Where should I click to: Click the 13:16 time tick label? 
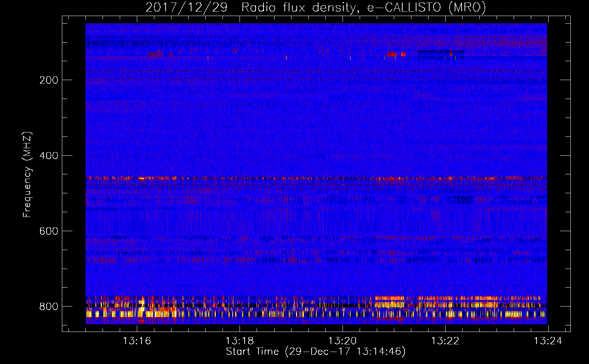137,341
